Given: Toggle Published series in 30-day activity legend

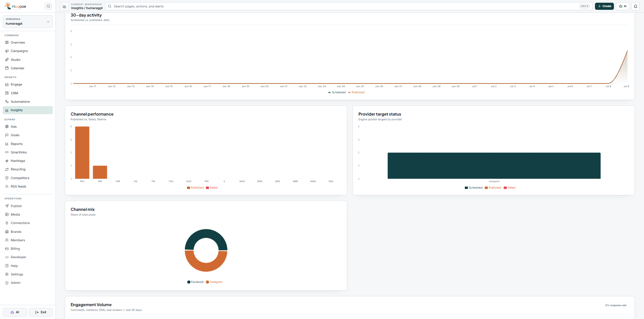Looking at the screenshot, I should coord(356,92).
